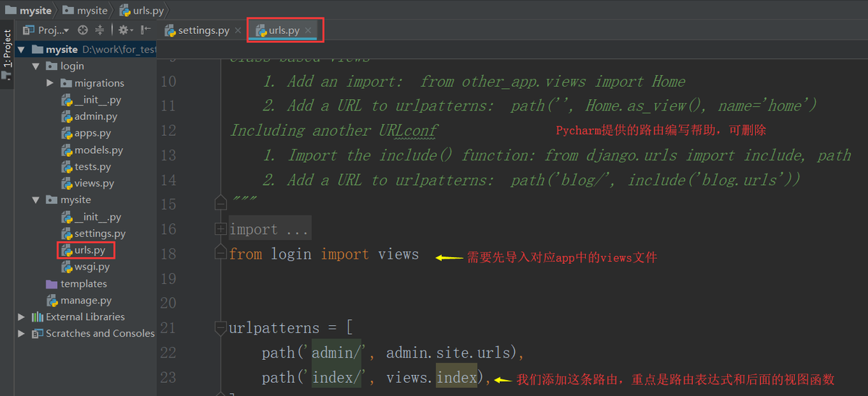Click the first mysite breadcrumb
This screenshot has width=868, height=396.
pyautogui.click(x=28, y=10)
